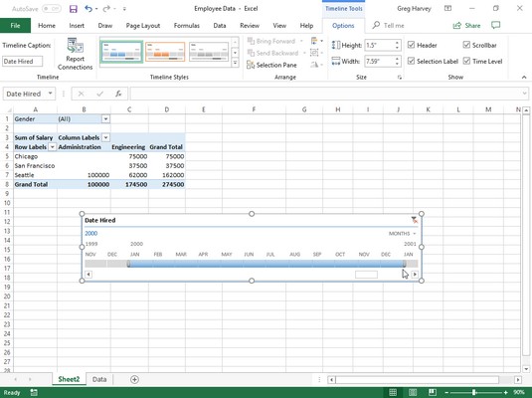Click the zoom slider handle
This screenshot has height=398, width=532.
coord(473,393)
